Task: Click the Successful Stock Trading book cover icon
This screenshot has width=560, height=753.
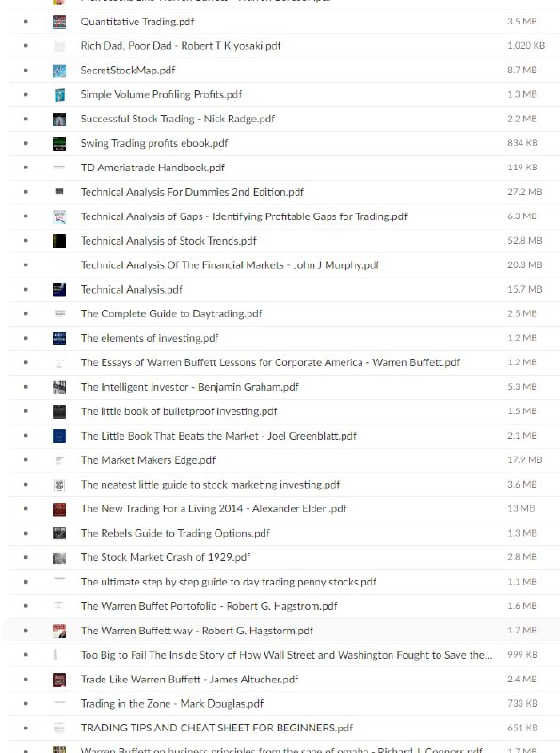Action: (59, 120)
